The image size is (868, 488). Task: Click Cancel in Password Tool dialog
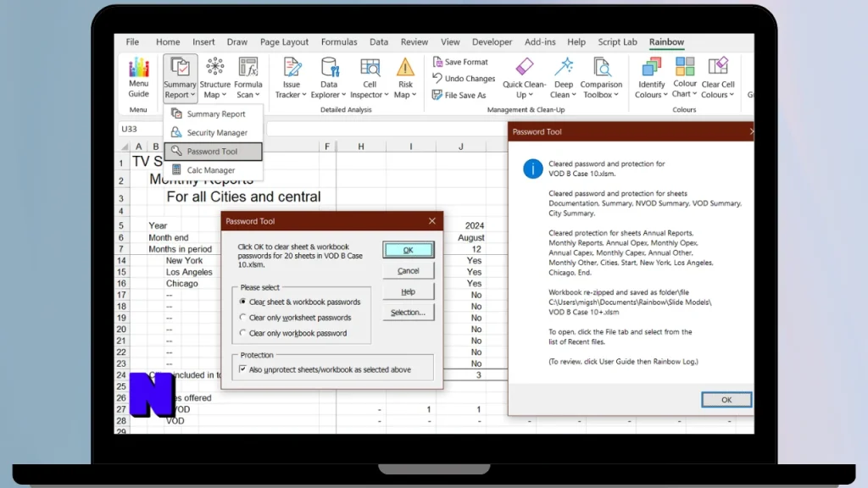[408, 270]
